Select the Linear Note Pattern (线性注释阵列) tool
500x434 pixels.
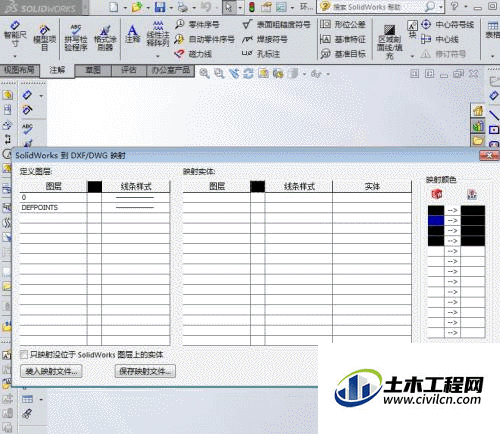(x=158, y=33)
